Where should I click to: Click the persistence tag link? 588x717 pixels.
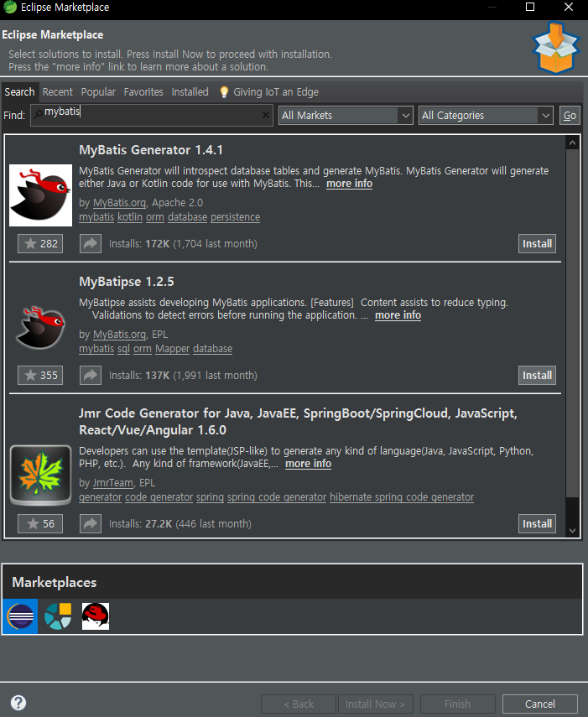(x=235, y=216)
